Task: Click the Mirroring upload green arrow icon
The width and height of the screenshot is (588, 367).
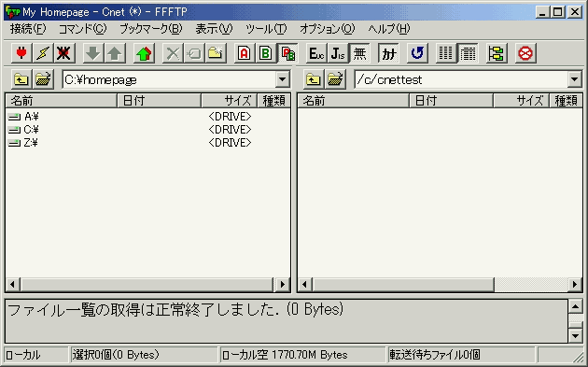Action: click(144, 53)
